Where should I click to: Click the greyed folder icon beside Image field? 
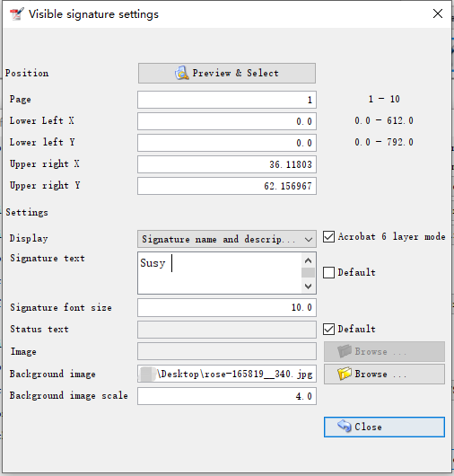pyautogui.click(x=345, y=351)
